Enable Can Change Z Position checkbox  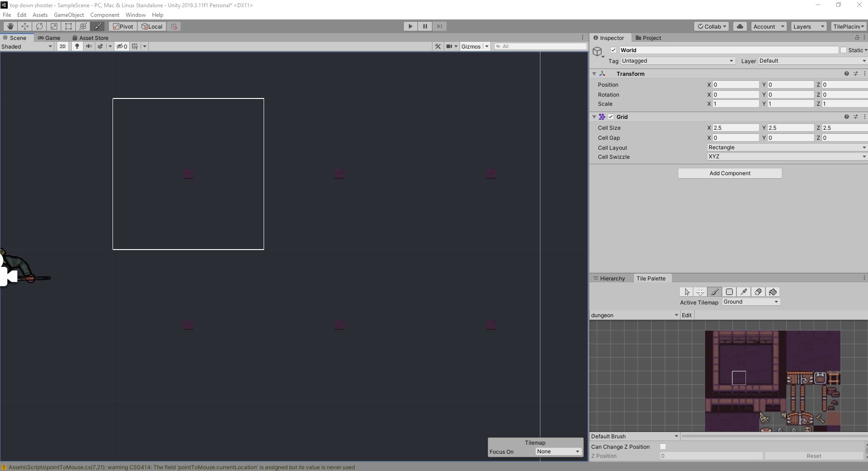click(663, 446)
